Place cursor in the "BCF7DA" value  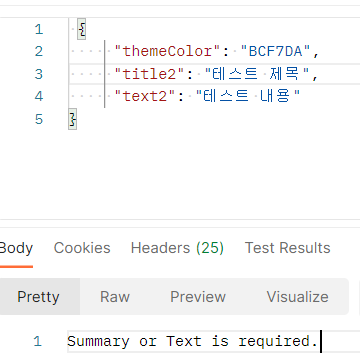[275, 51]
